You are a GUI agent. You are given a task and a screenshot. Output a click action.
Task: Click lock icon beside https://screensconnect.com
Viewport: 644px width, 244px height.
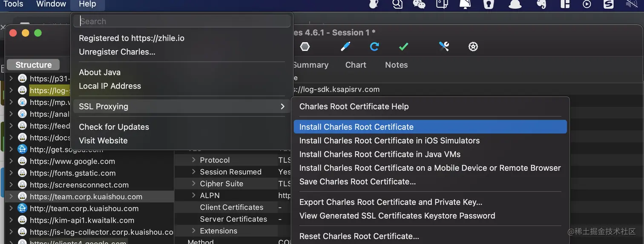[x=22, y=185]
